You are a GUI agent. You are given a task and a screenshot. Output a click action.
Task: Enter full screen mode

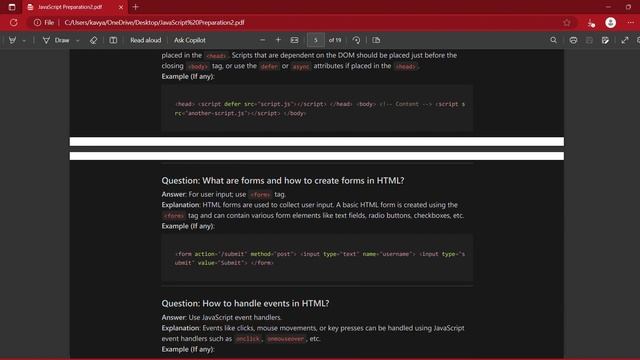click(x=625, y=40)
